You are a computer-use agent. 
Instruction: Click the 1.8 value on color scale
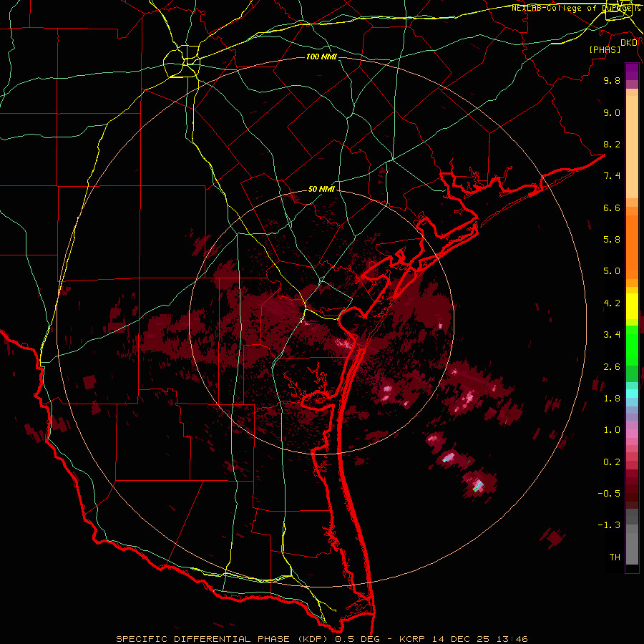click(612, 399)
